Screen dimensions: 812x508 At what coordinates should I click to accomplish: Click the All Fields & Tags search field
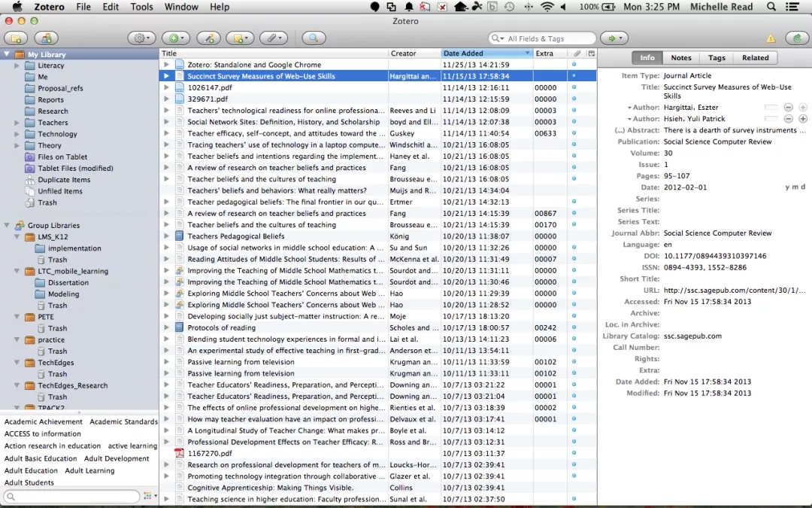click(x=541, y=38)
